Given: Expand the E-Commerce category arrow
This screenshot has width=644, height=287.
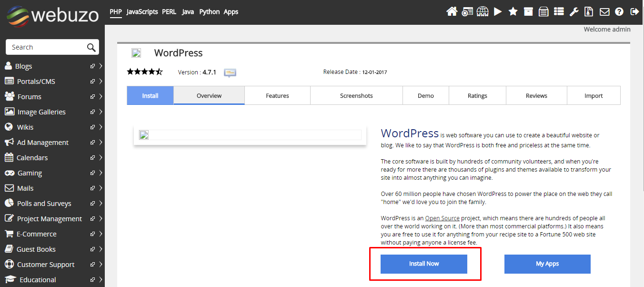Looking at the screenshot, I should [x=101, y=234].
